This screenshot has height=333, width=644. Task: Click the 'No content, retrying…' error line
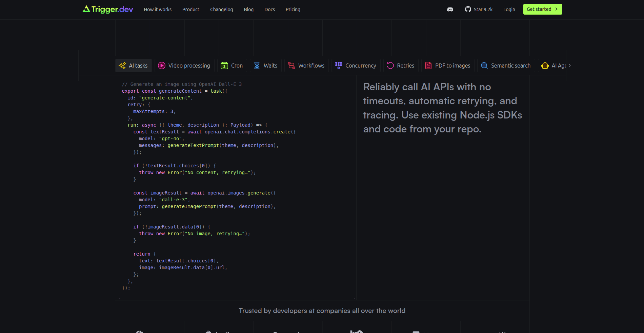pos(197,172)
